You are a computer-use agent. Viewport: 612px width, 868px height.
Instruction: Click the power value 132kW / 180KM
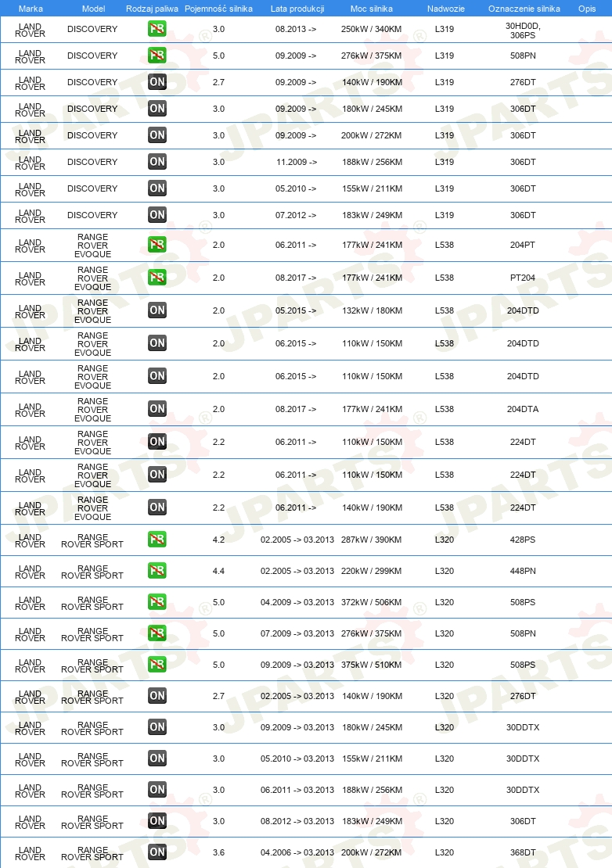pyautogui.click(x=372, y=310)
